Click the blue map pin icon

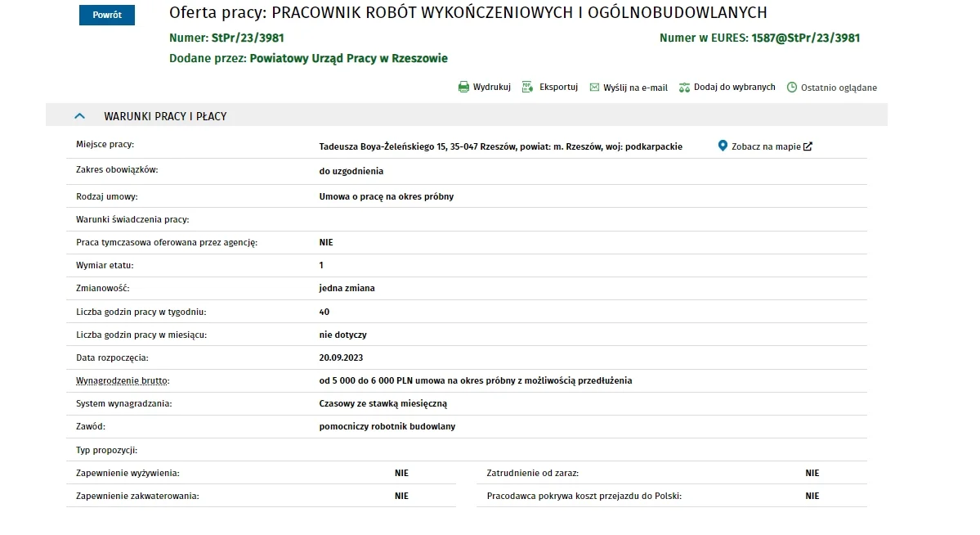[722, 146]
